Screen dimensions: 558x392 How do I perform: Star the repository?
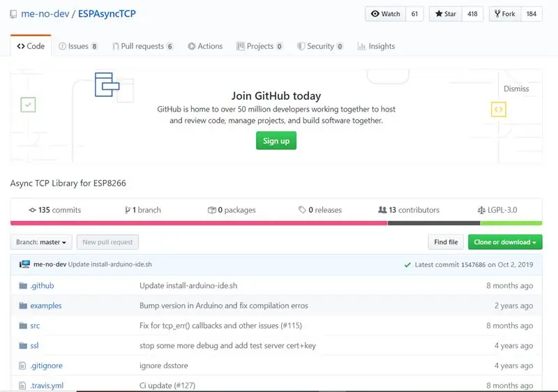pyautogui.click(x=446, y=14)
